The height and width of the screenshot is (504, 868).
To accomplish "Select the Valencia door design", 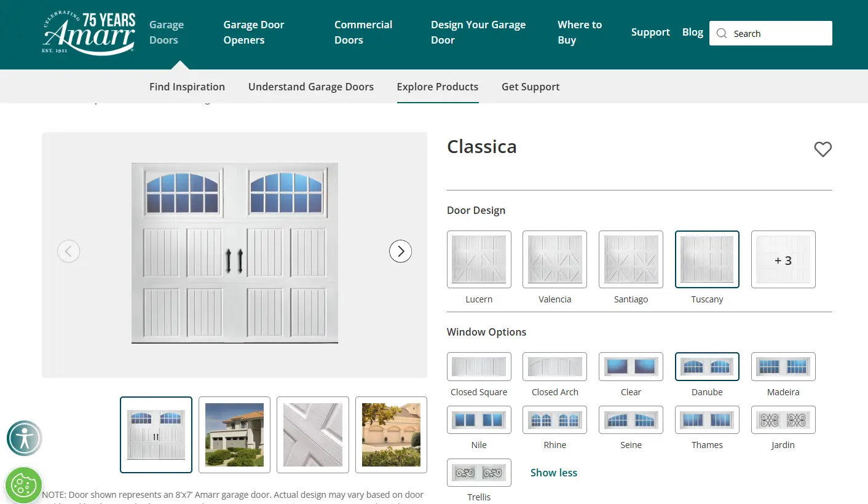I will [554, 259].
